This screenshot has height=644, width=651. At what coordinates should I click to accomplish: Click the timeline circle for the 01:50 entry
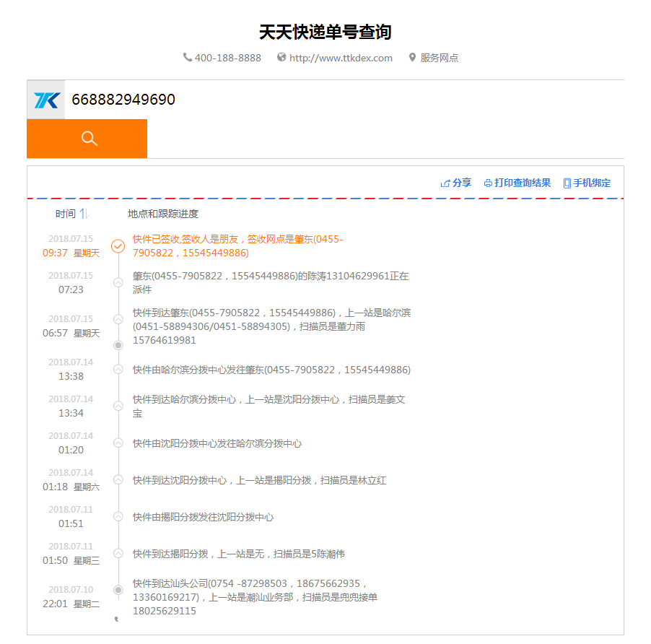pos(118,554)
